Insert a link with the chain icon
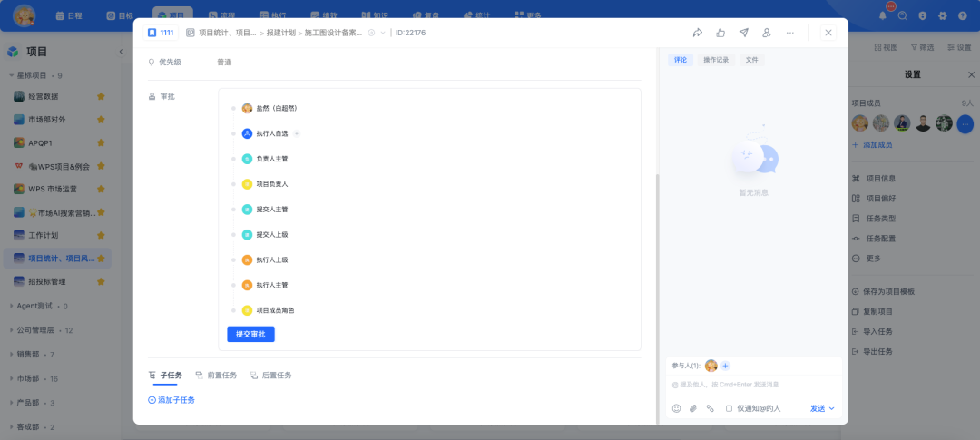 pos(710,408)
